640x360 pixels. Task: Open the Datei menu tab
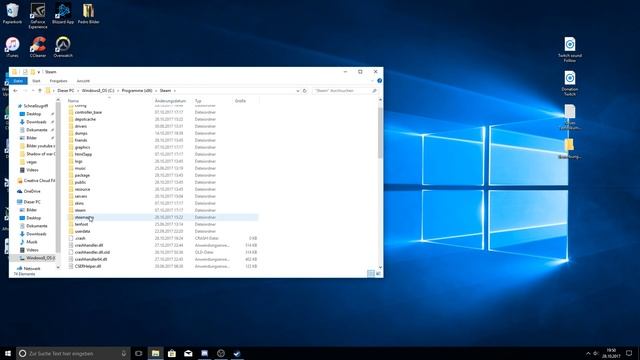click(18, 81)
